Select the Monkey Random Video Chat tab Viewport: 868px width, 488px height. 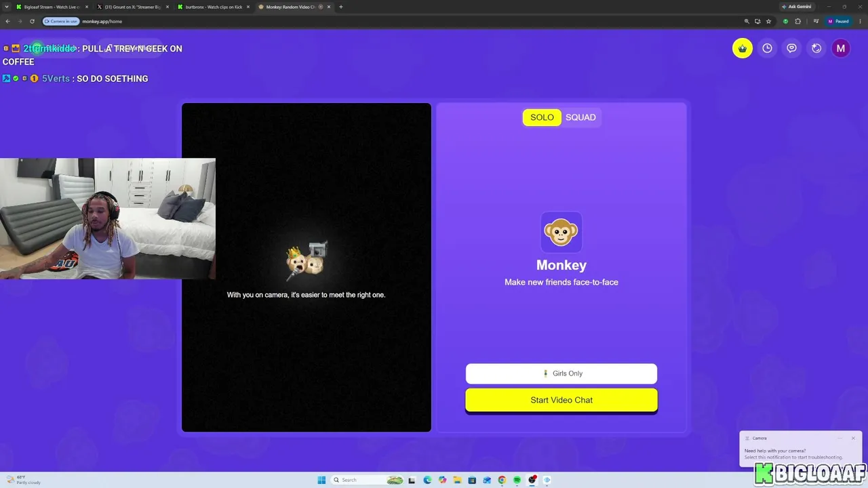(293, 7)
